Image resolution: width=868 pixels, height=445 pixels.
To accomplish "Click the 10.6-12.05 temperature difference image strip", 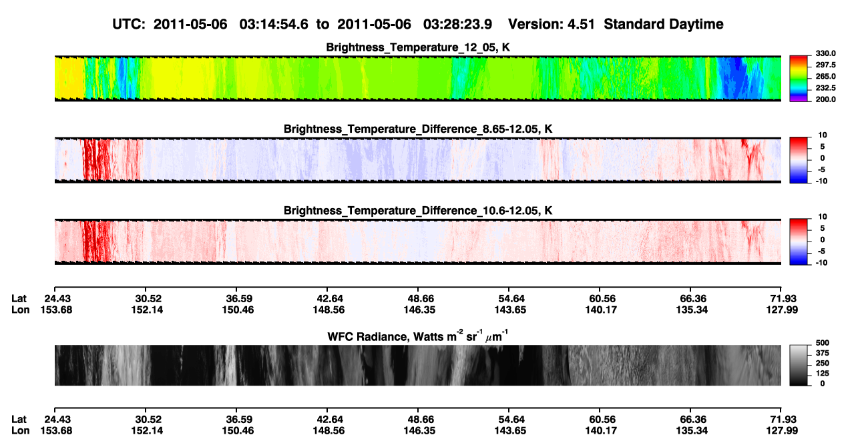I will click(x=418, y=242).
